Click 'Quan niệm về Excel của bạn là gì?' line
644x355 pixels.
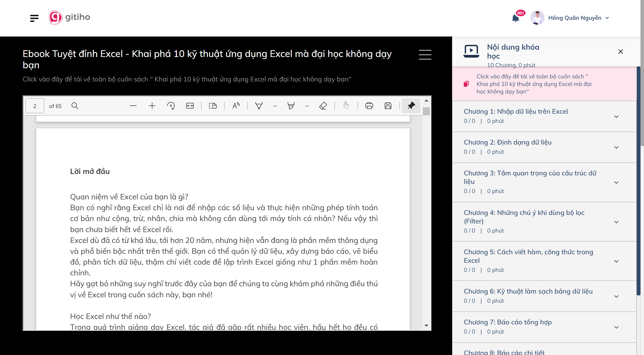tap(129, 197)
